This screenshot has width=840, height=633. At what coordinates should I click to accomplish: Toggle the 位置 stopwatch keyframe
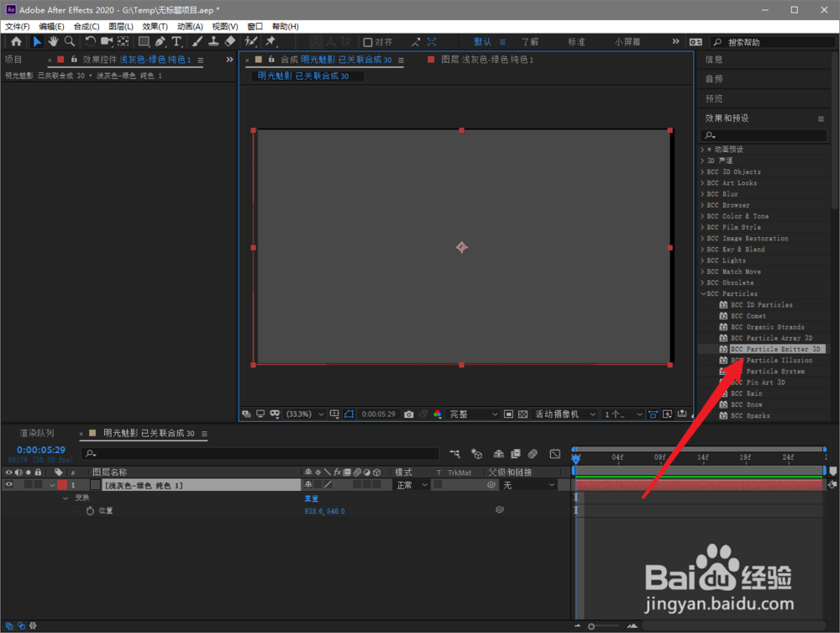pyautogui.click(x=90, y=511)
